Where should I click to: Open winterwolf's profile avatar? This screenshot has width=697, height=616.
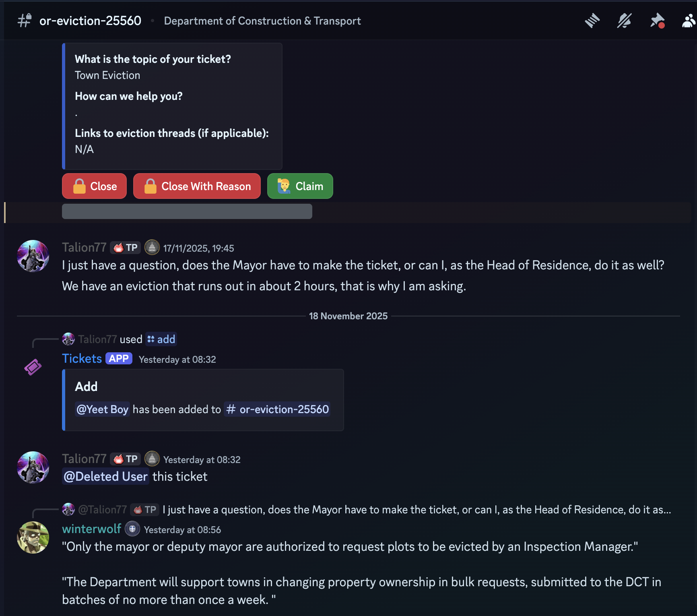pos(33,537)
